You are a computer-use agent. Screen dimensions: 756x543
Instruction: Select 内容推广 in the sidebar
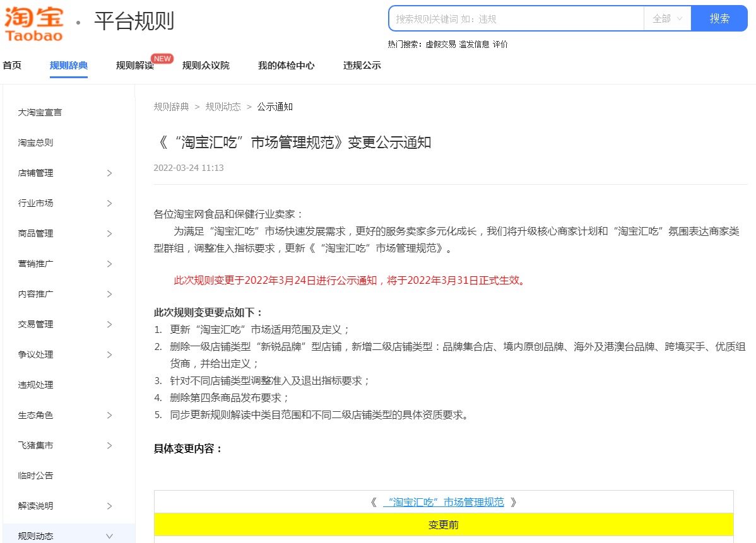point(36,295)
